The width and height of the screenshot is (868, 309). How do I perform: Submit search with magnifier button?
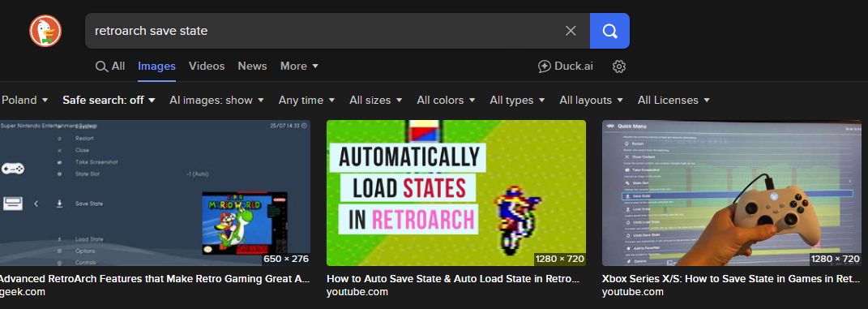click(x=609, y=31)
